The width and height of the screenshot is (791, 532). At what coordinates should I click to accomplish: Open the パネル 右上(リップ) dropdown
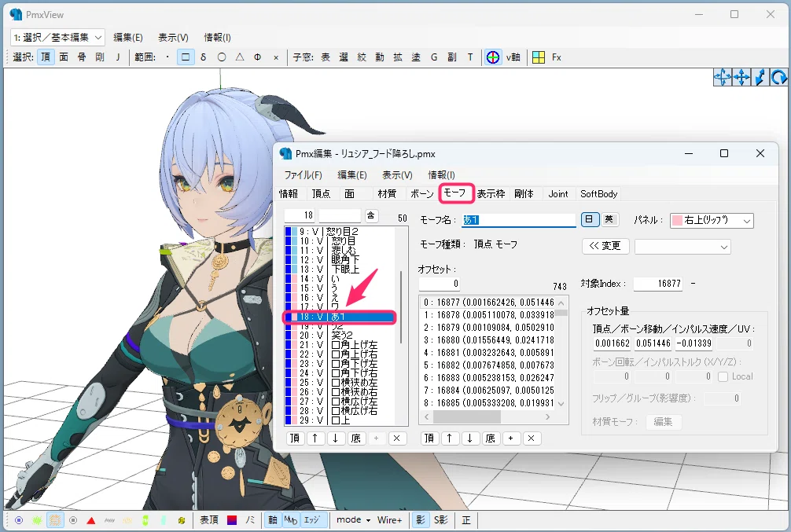pyautogui.click(x=712, y=220)
